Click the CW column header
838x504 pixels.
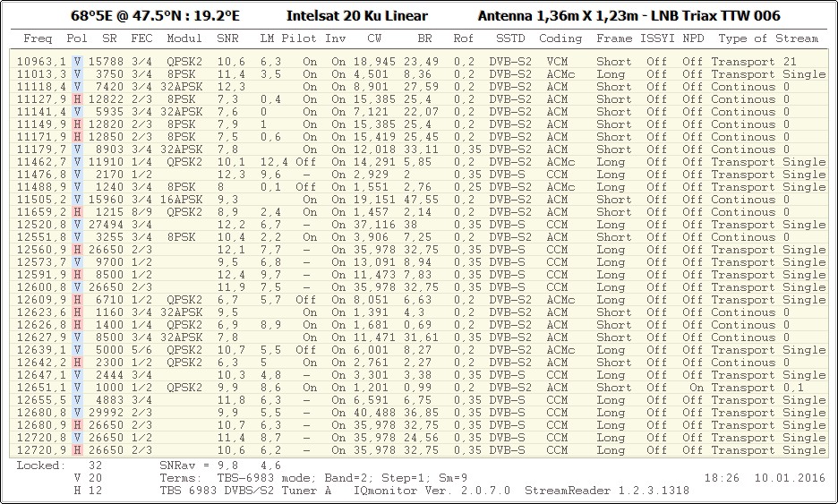pos(374,38)
